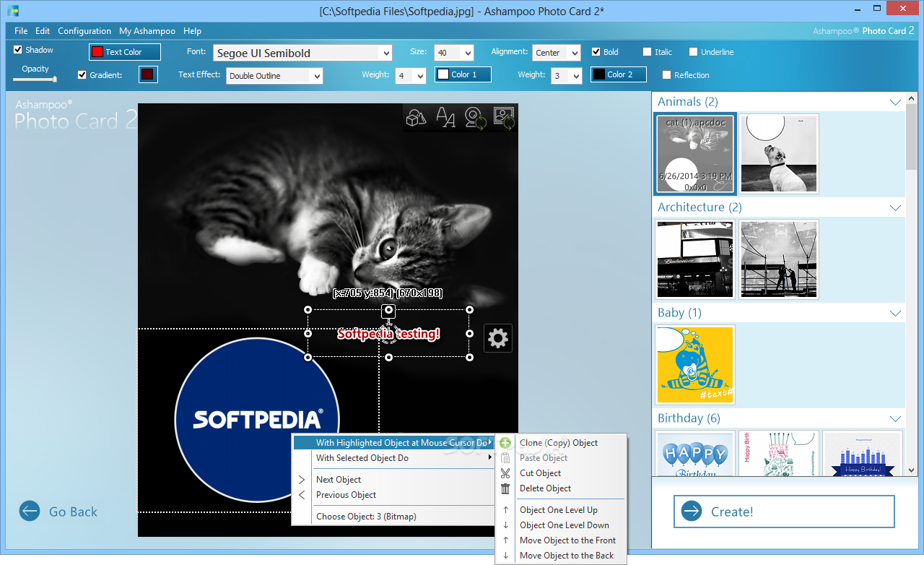
Task: Click the Object One Level Up arrow
Action: point(506,510)
